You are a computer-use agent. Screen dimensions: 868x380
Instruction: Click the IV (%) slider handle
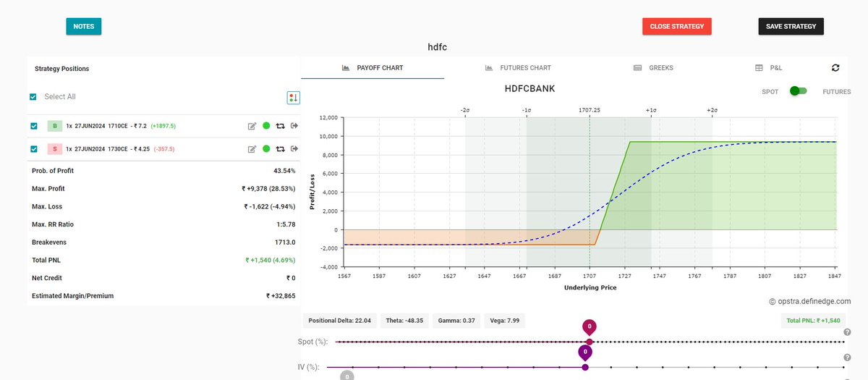[585, 367]
